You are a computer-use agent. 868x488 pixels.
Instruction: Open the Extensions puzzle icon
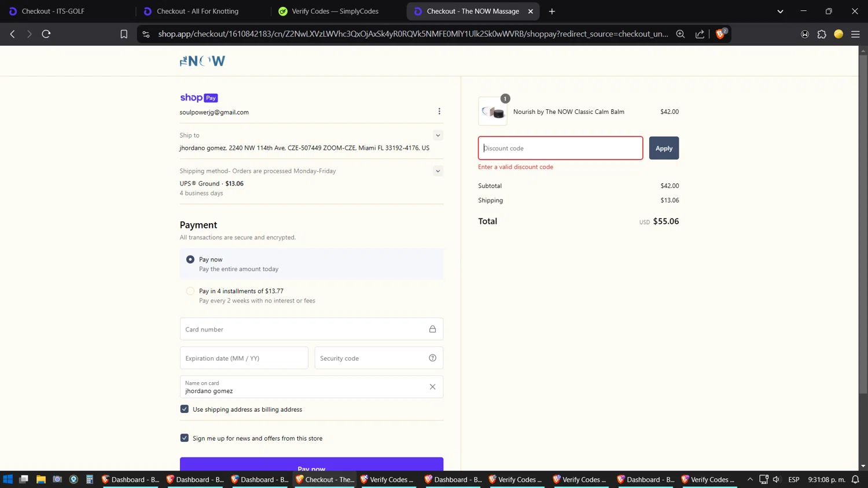coord(822,34)
